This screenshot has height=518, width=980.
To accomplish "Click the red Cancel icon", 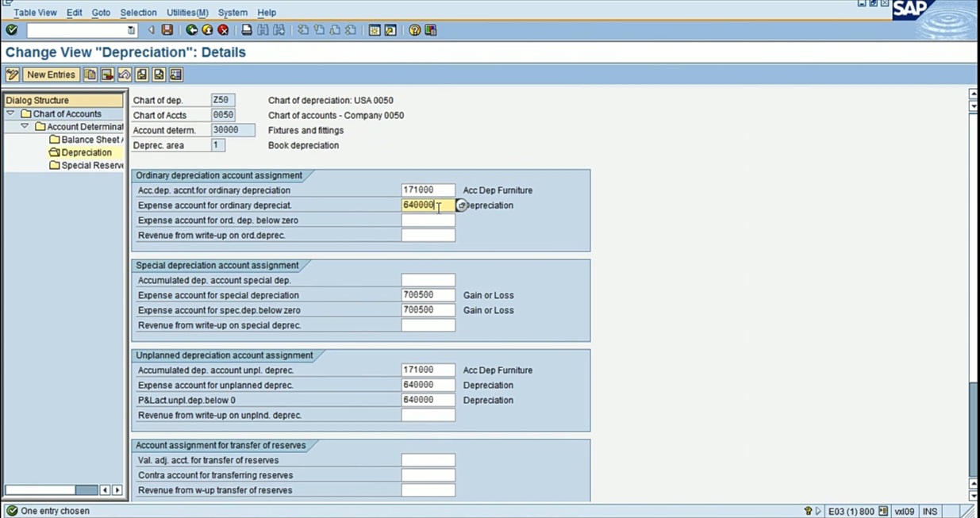I will point(223,30).
